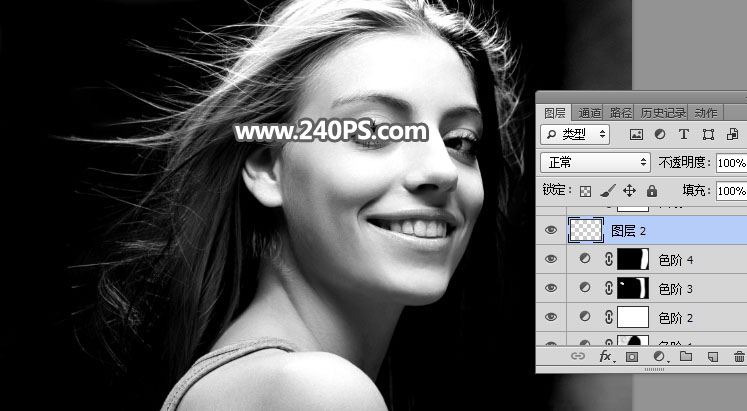
Task: Hide the 色阶 4 adjustment layer
Action: (x=551, y=259)
